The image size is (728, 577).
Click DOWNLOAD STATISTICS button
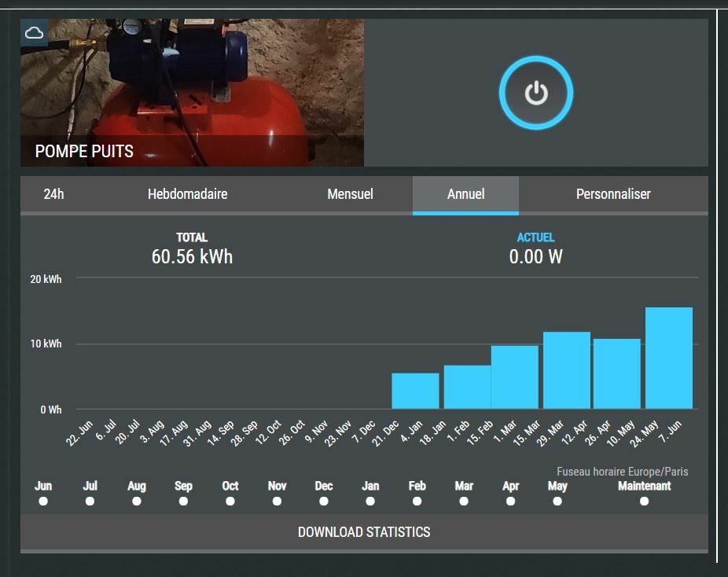tap(364, 532)
